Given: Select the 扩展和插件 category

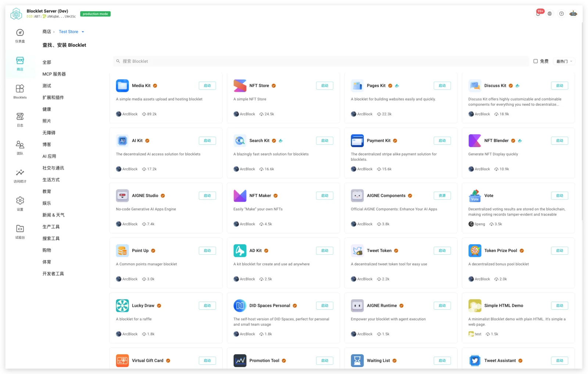Looking at the screenshot, I should (x=53, y=98).
